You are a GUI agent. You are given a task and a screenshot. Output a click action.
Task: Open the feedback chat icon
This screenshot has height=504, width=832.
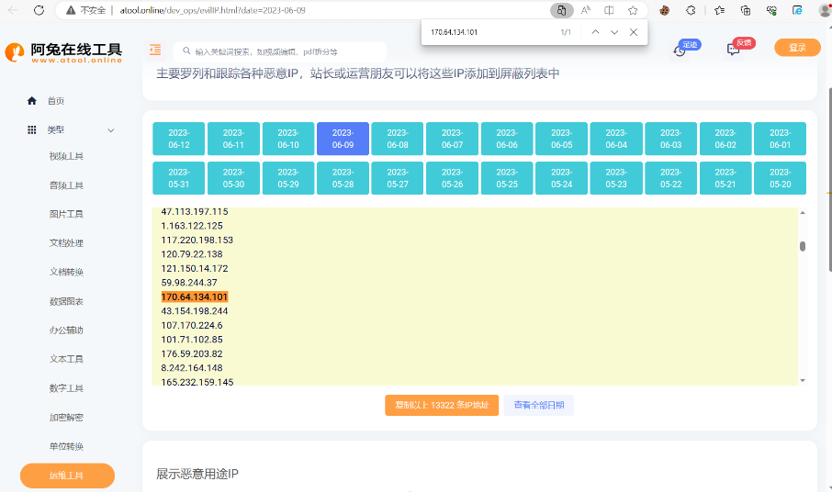point(734,50)
